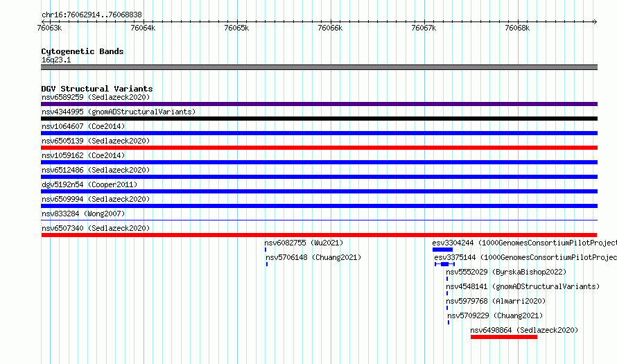
Task: Select the nsv6509994 variant label
Action: point(96,199)
